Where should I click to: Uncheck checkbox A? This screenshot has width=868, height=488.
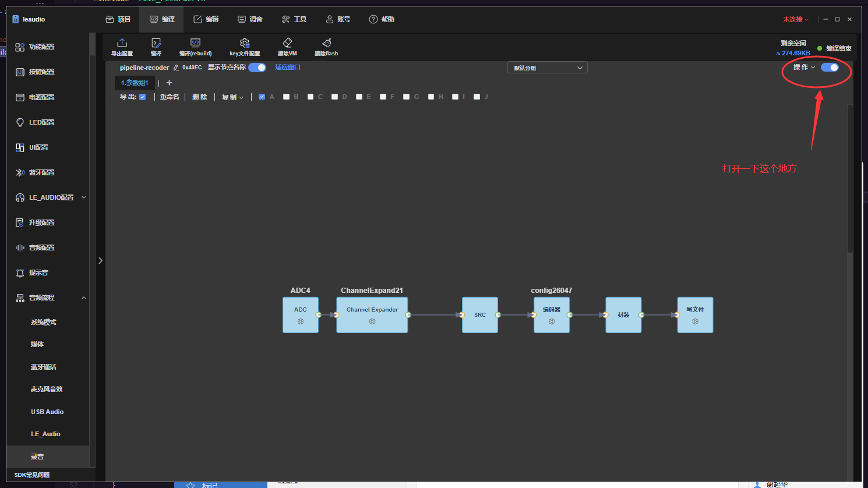(262, 97)
